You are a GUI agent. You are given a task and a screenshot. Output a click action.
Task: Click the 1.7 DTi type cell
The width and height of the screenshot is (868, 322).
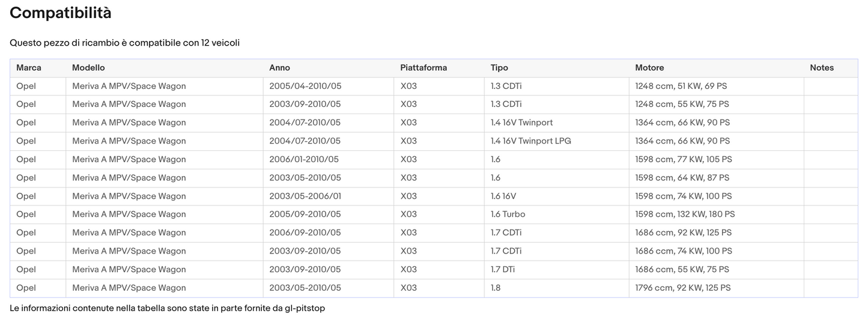(502, 270)
